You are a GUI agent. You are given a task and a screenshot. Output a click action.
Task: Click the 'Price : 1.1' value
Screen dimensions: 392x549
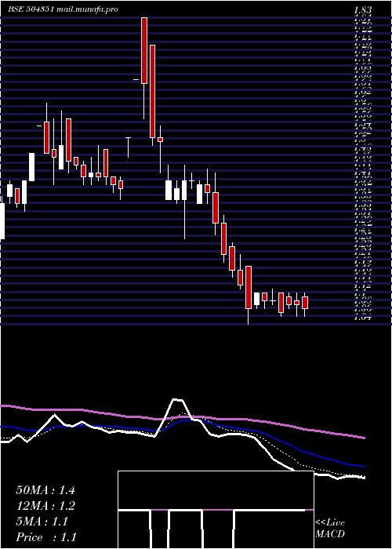(x=45, y=537)
